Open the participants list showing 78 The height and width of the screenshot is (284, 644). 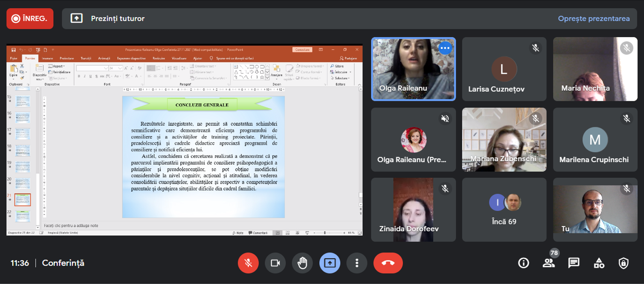click(x=549, y=263)
